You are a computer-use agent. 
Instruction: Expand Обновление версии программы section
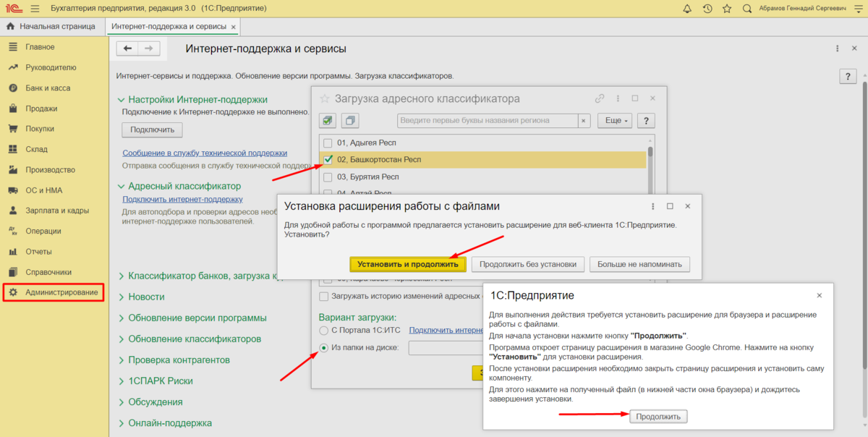pyautogui.click(x=122, y=318)
